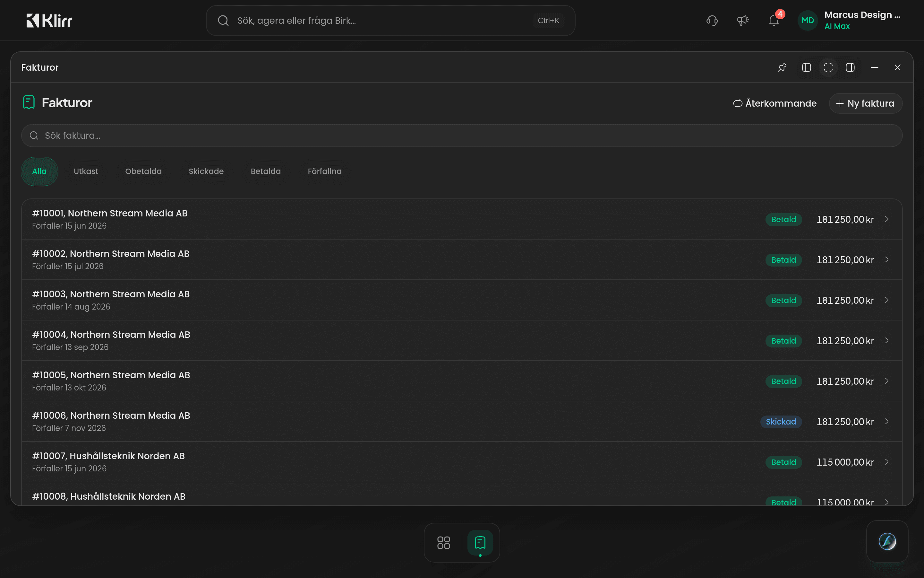The image size is (924, 578).
Task: Show the Betalda invoices tab
Action: tap(266, 171)
